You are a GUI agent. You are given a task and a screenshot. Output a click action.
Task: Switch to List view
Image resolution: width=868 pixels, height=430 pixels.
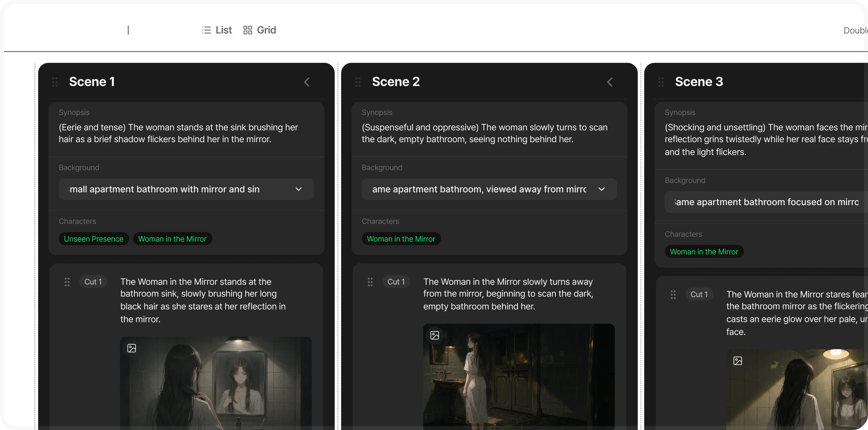pyautogui.click(x=217, y=30)
